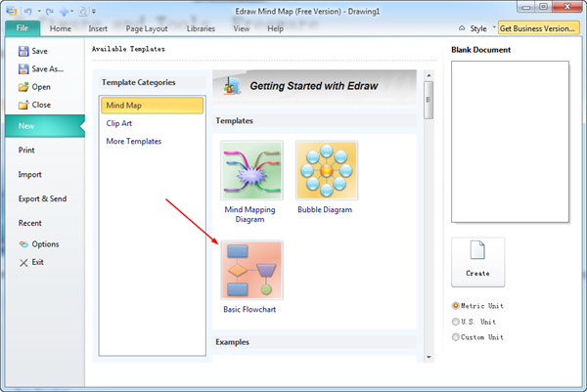587x392 pixels.
Task: Click the template list scrollbar thumb
Action: tap(429, 101)
